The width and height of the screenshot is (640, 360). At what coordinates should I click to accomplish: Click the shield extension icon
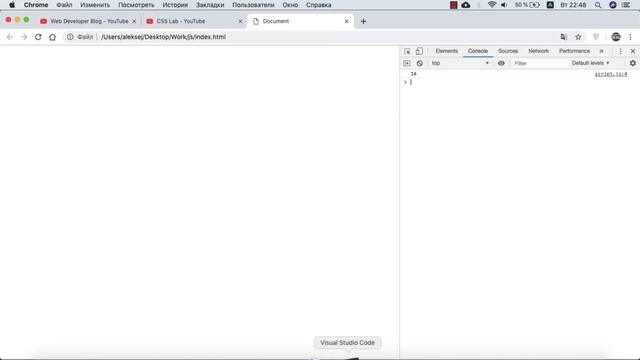click(x=596, y=37)
